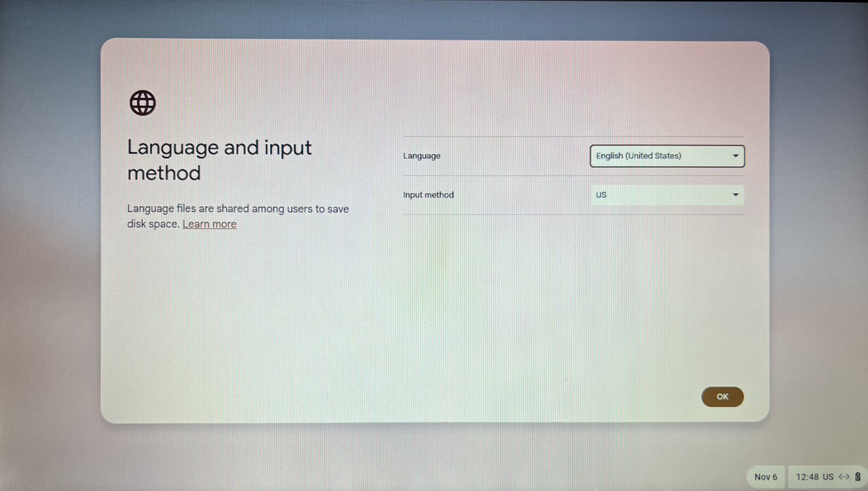Click the Input method row label
This screenshot has height=491, width=868.
(x=428, y=195)
